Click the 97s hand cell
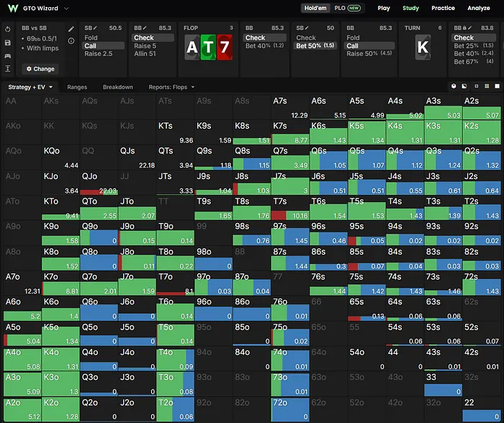 [290, 233]
